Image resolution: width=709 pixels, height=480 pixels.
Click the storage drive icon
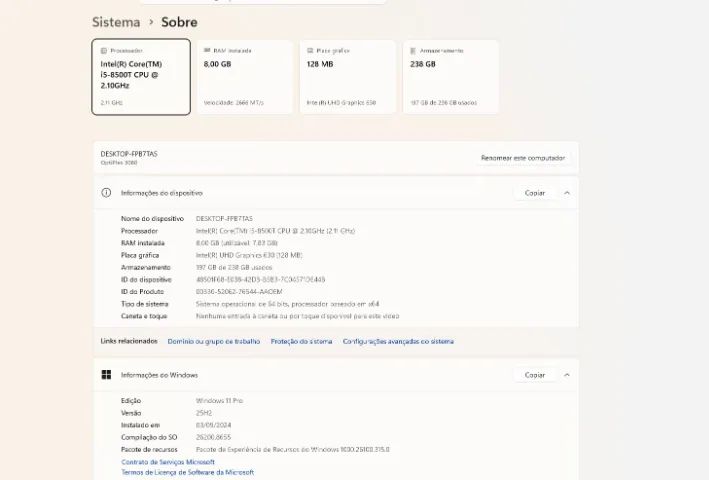point(413,51)
